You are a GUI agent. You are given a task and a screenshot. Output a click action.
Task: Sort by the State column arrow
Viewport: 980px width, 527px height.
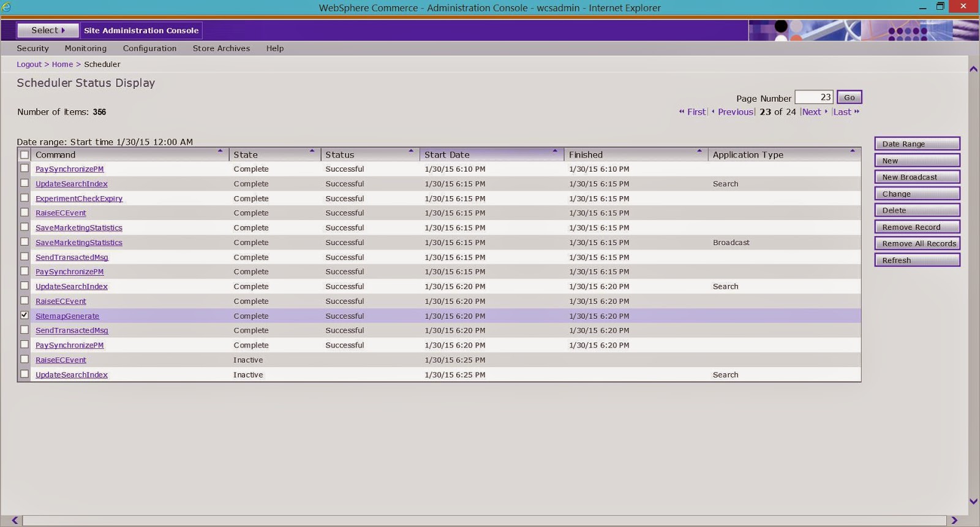coord(312,151)
